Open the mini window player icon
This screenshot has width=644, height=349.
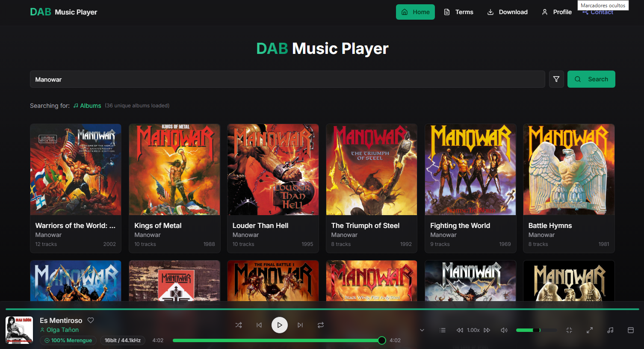(631, 330)
